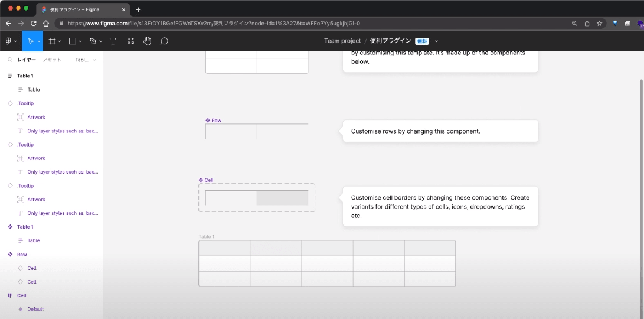Go to browser home page
Screen dimensions: 644x319
(x=47, y=24)
